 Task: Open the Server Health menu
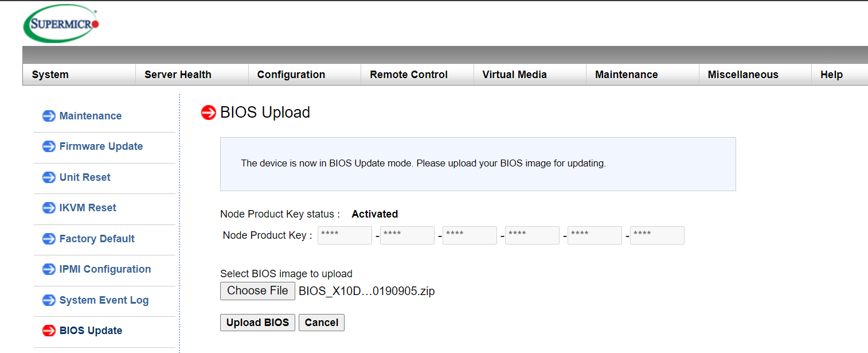(178, 75)
